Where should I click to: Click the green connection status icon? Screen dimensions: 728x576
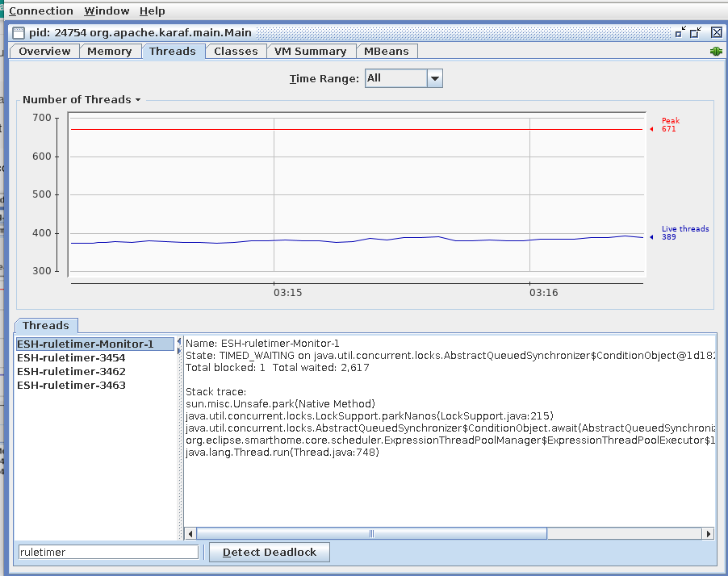click(x=716, y=52)
